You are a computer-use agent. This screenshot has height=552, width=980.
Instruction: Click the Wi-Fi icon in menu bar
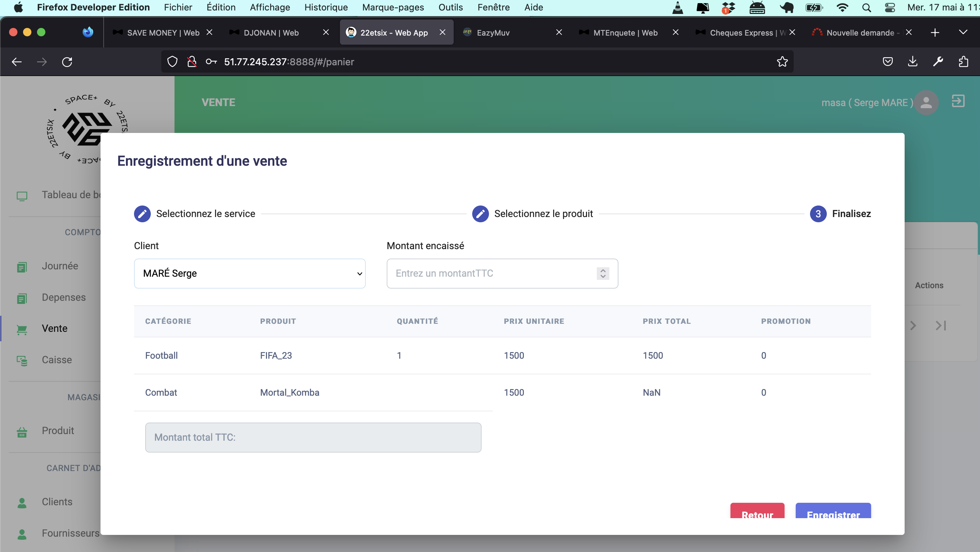(842, 7)
